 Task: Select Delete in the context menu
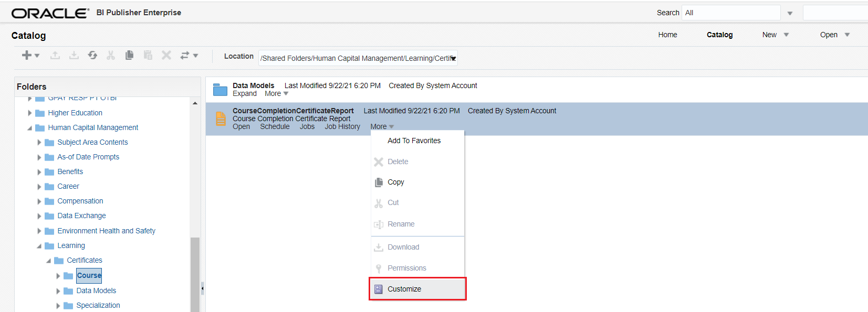[x=418, y=162]
